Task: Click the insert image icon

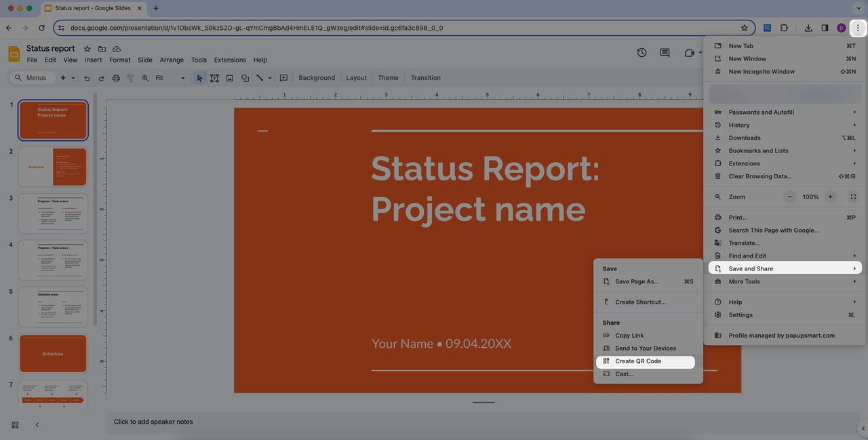Action: (230, 78)
